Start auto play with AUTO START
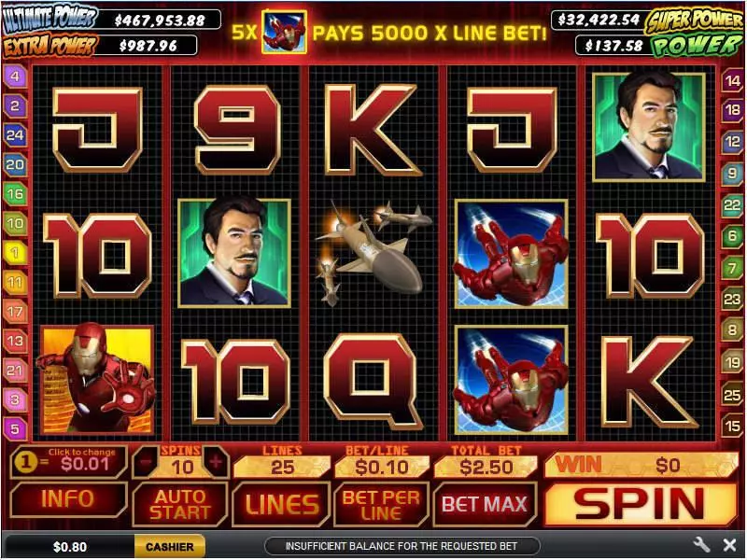 180,504
